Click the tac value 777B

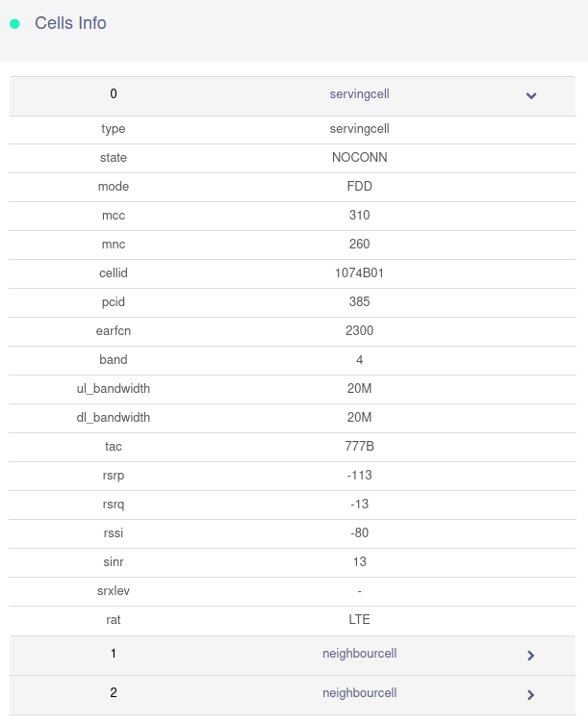coord(359,447)
